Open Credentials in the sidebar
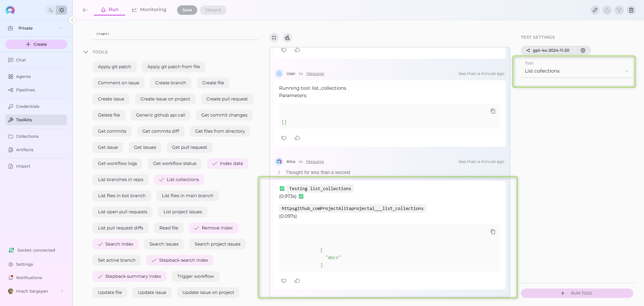This screenshot has width=644, height=306. coord(36,106)
